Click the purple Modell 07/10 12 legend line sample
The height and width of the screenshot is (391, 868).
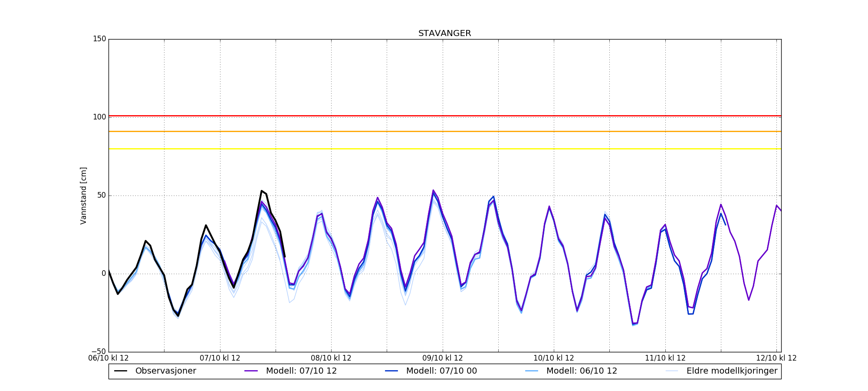(251, 371)
